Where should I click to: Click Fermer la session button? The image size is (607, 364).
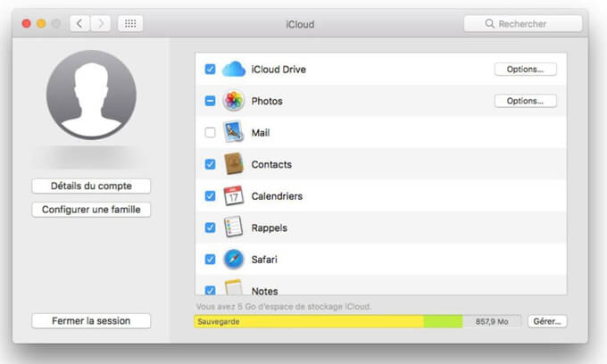[91, 321]
